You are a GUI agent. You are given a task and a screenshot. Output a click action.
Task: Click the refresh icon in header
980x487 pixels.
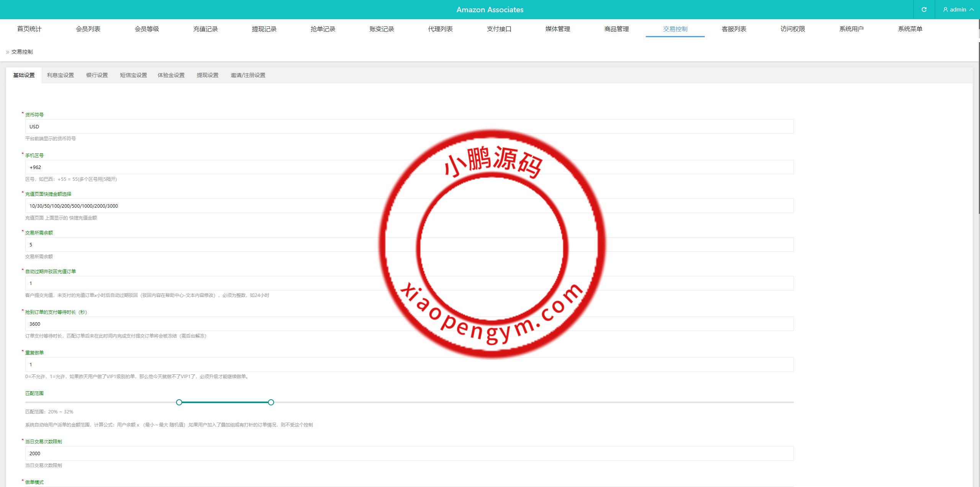[924, 10]
